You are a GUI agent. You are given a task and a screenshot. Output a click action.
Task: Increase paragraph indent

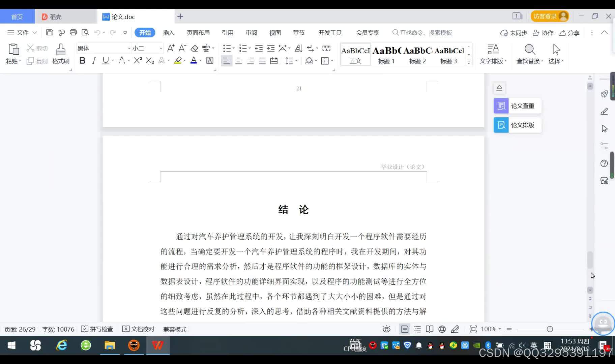coord(271,48)
